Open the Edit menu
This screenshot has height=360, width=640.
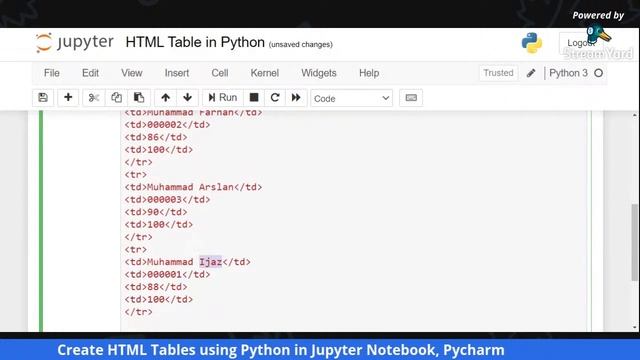coord(90,73)
